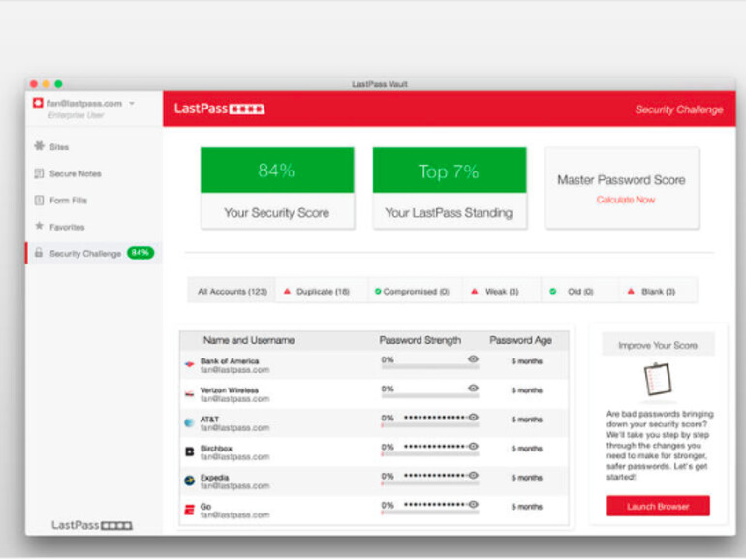The height and width of the screenshot is (560, 746).
Task: Show Verizon Wireless password
Action: [473, 389]
